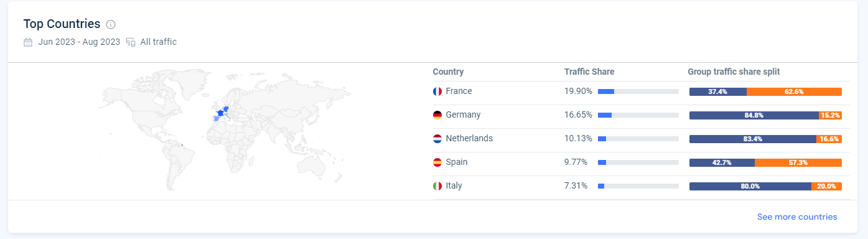
Task: Click Italy's 20.0% orange split segment
Action: pyautogui.click(x=827, y=186)
